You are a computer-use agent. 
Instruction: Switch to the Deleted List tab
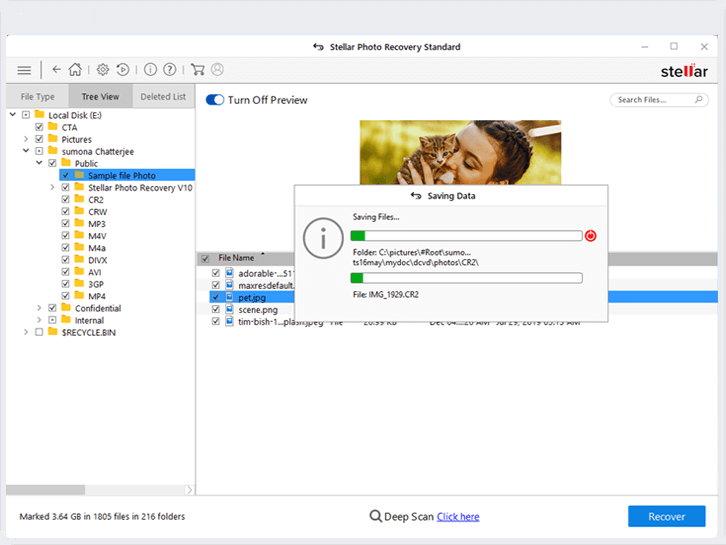[x=163, y=96]
